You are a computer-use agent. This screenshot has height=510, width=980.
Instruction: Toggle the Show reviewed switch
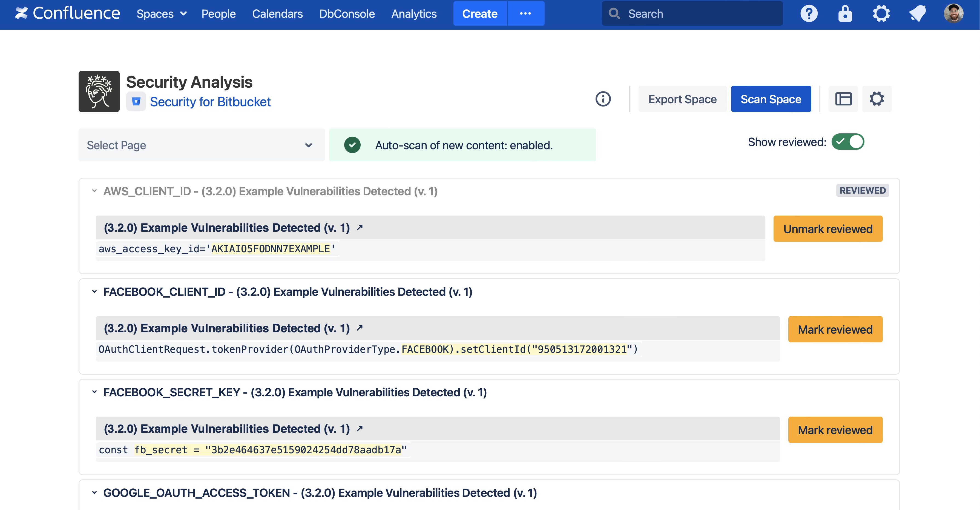tap(848, 142)
